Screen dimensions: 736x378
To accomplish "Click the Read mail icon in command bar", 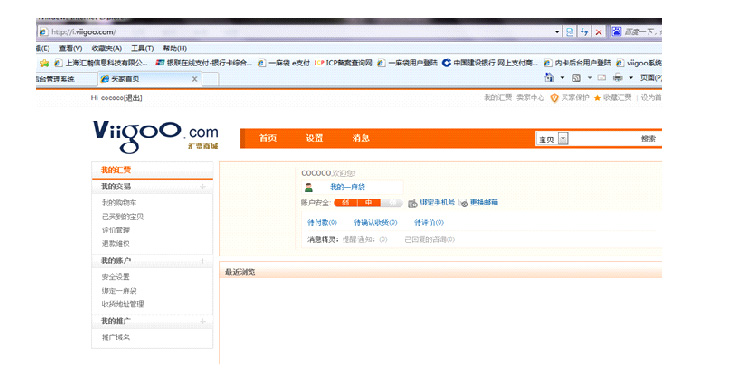I will coord(602,77).
